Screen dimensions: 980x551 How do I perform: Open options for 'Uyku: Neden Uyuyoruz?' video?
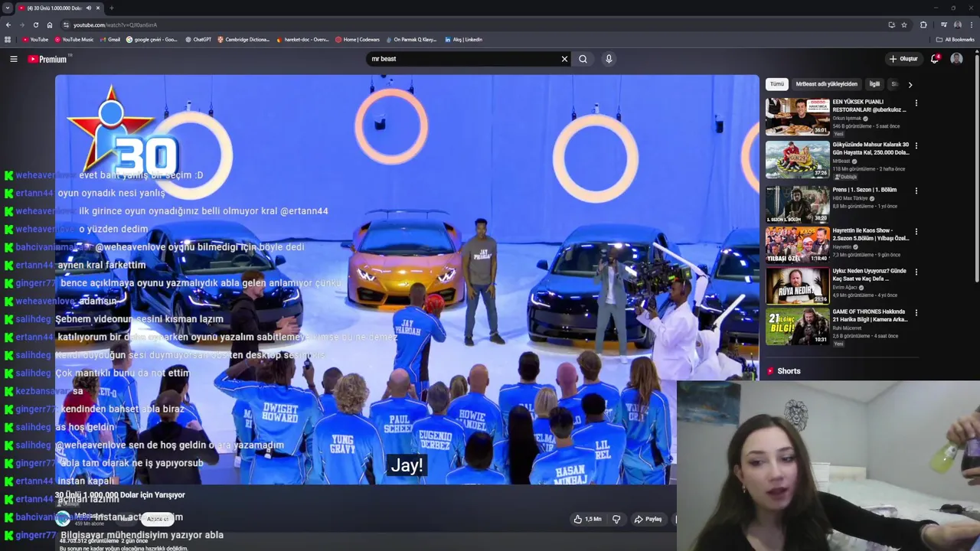(916, 272)
